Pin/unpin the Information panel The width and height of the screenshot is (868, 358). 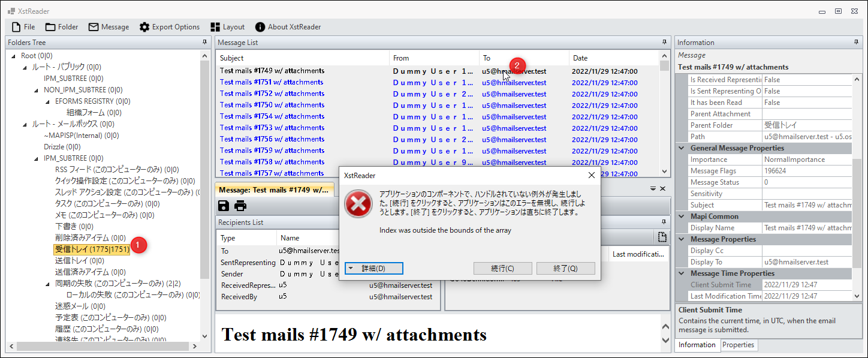(856, 43)
